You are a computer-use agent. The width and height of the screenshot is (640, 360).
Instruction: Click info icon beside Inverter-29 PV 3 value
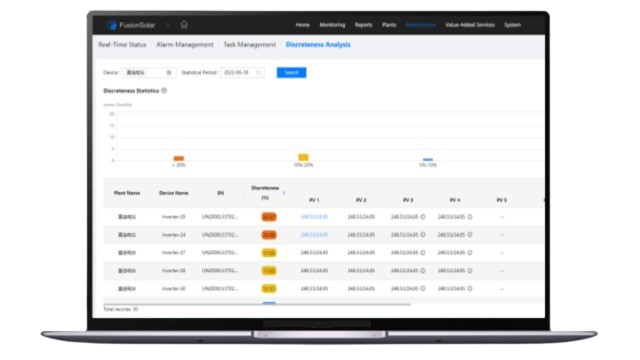coord(423,217)
